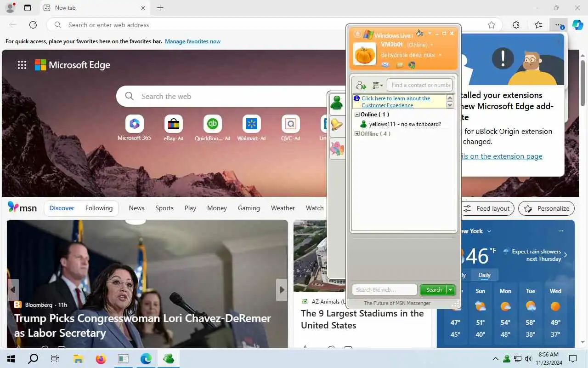Open contact list view options dropdown

tap(378, 85)
